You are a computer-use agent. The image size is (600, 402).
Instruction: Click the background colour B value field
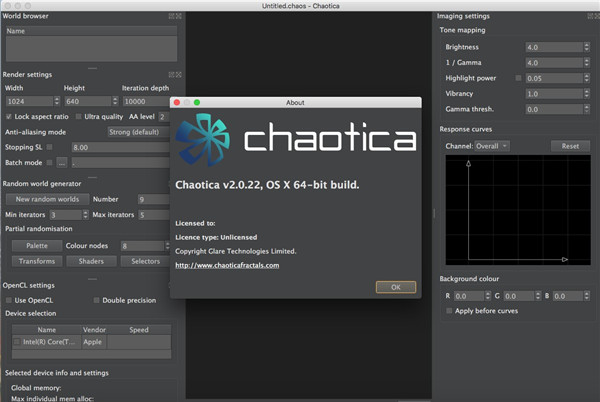(x=568, y=296)
